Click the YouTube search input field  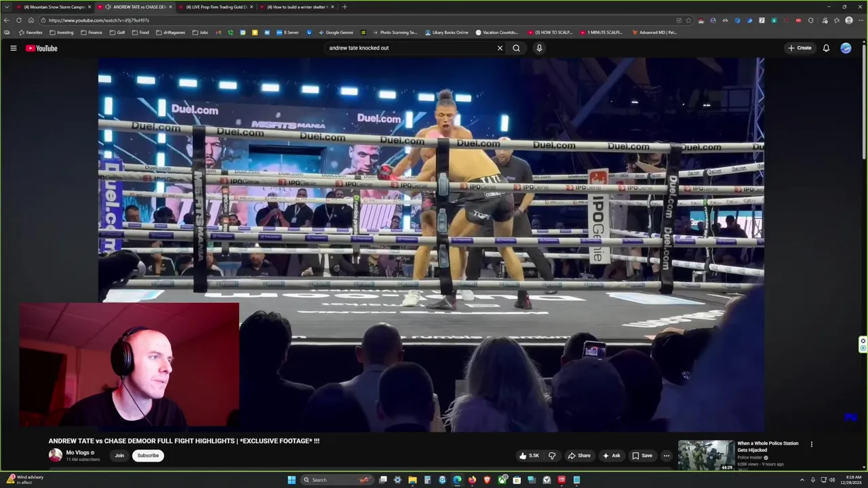click(x=410, y=48)
